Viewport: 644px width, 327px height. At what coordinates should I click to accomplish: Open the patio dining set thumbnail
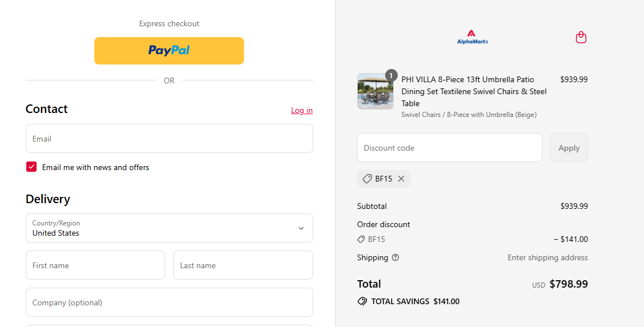pyautogui.click(x=375, y=91)
